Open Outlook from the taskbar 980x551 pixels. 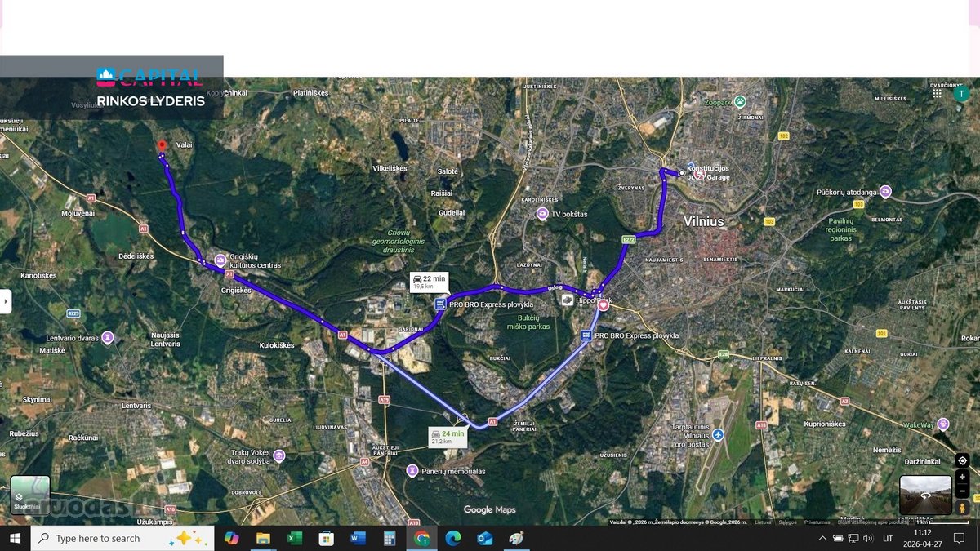[x=484, y=538]
